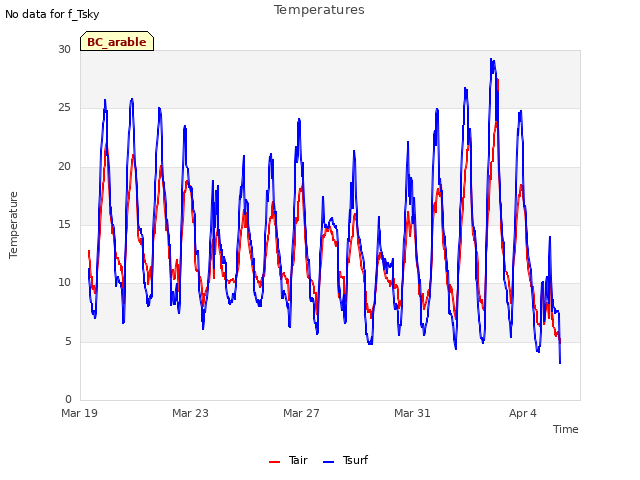640x480 pixels.
Task: Click the 30 y-axis tick label
Action: coord(64,49)
